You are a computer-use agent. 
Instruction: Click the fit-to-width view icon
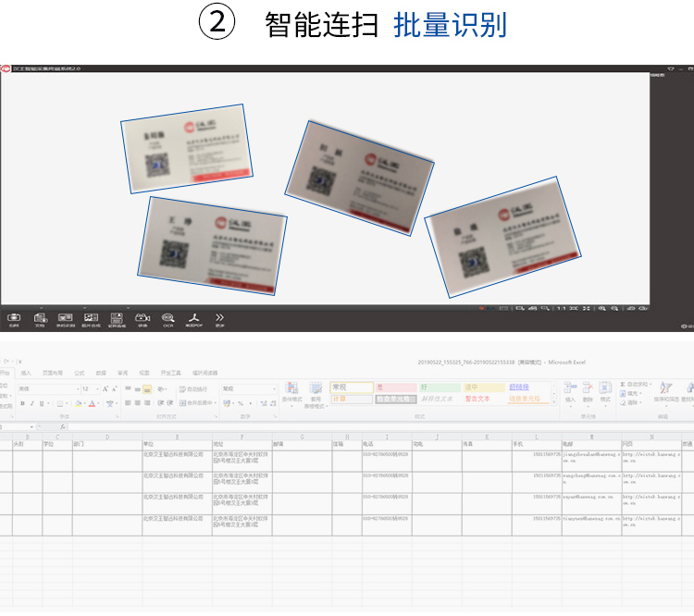pyautogui.click(x=574, y=308)
